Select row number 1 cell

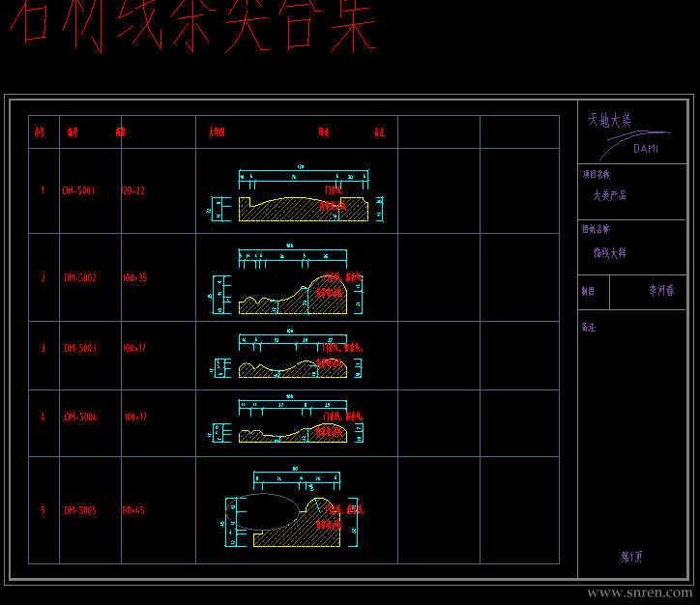[43, 190]
